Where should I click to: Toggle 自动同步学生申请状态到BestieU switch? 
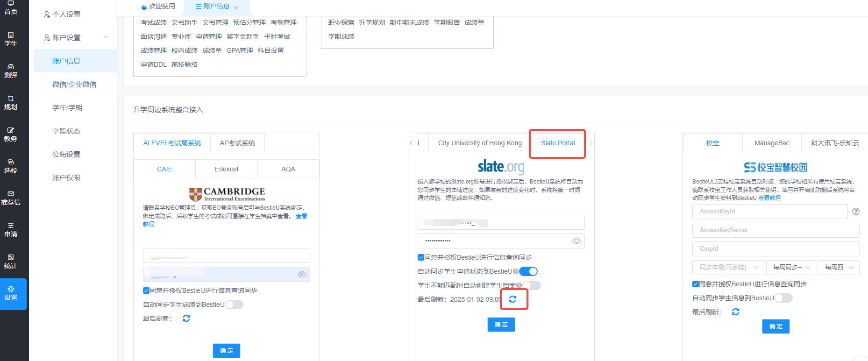click(528, 271)
